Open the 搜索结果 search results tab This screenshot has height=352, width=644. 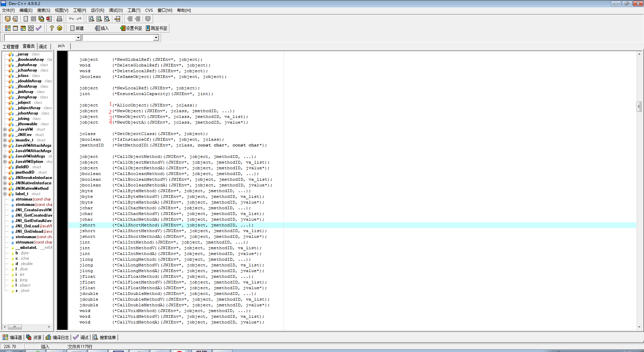pos(104,338)
